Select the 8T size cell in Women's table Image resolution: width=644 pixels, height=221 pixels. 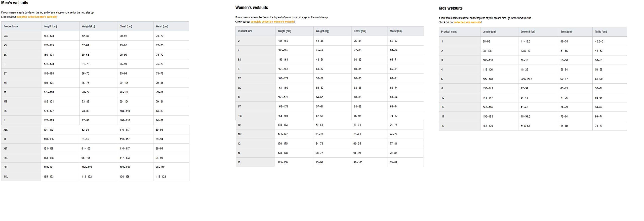click(255, 106)
